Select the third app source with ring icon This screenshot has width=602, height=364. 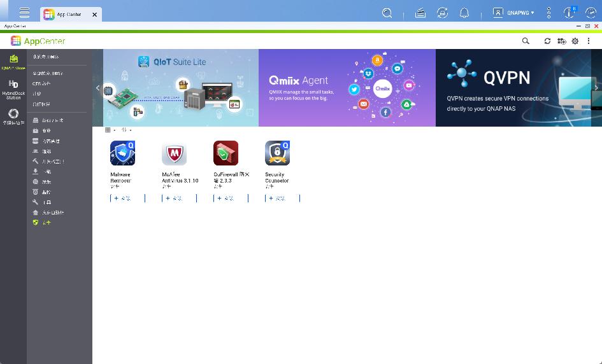tap(13, 116)
